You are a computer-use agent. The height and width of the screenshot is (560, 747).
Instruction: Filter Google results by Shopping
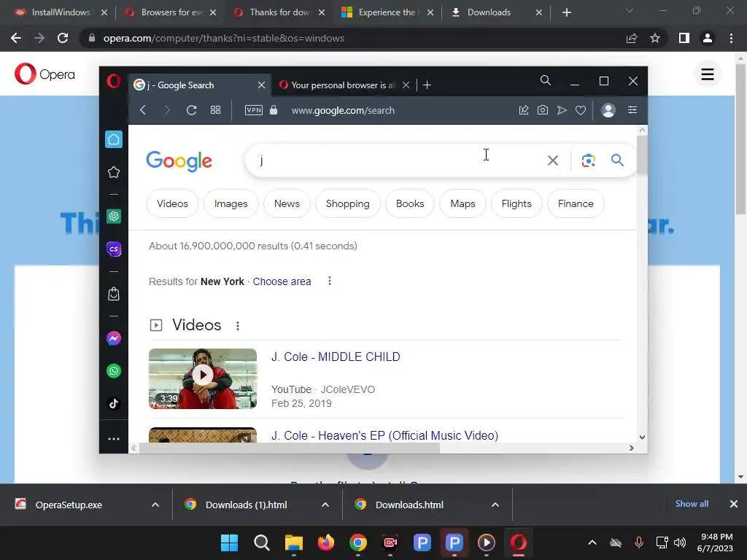tap(348, 203)
